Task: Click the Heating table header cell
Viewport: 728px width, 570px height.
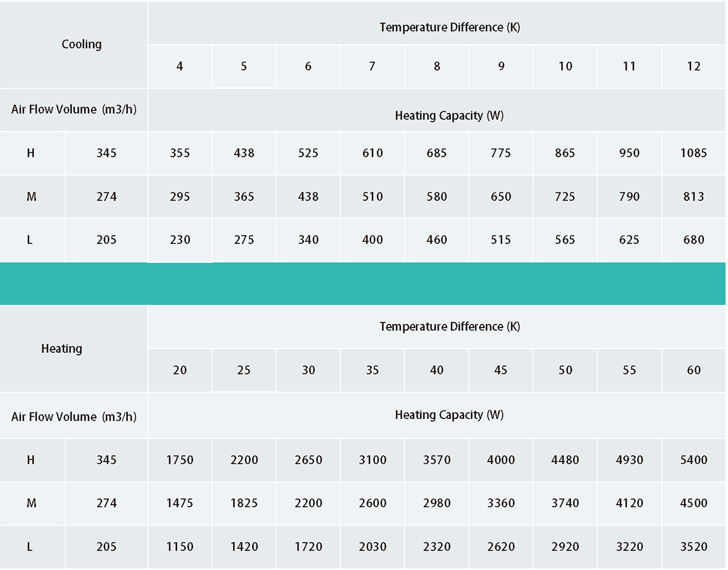Action: coord(61,349)
